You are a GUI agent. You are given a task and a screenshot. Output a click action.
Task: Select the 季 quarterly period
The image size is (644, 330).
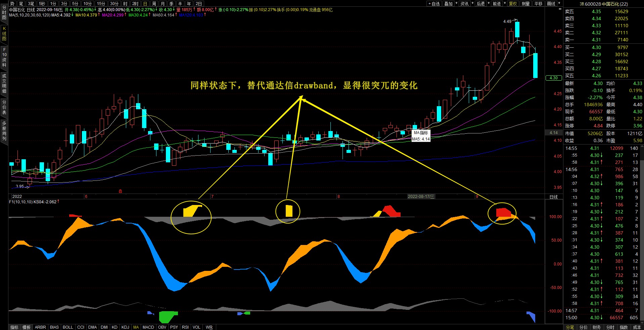tap(172, 4)
